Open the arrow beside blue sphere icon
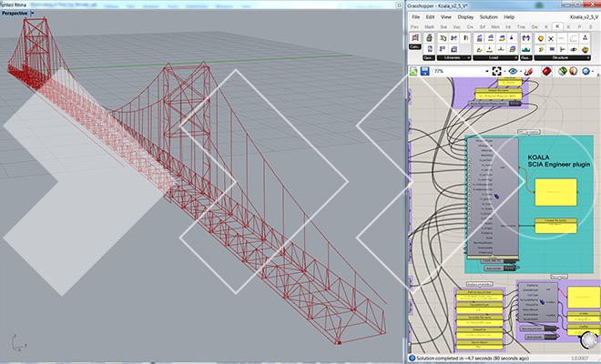This screenshot has height=364, width=601. (x=593, y=72)
